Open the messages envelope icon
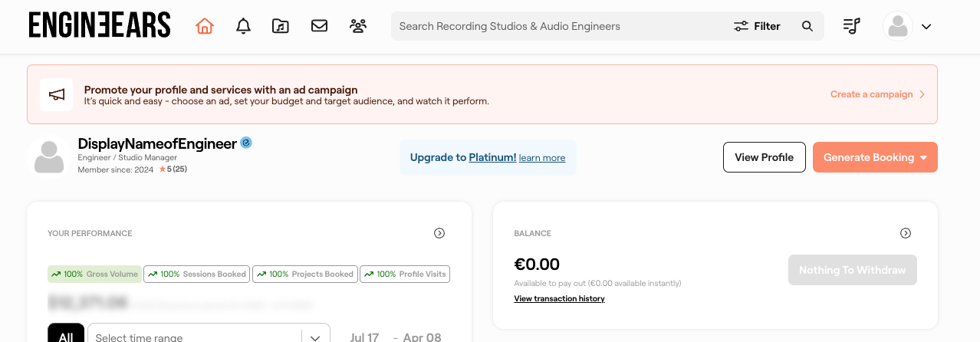Screen dimensions: 980x342 319,26
